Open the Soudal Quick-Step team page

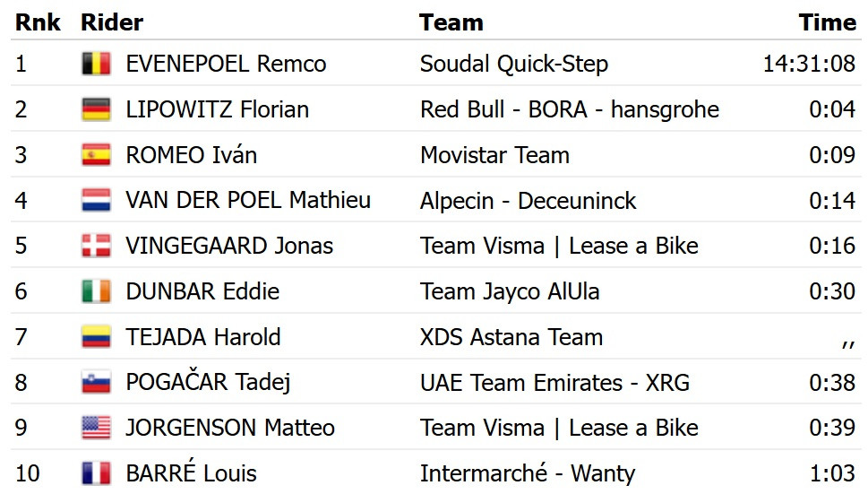click(513, 65)
